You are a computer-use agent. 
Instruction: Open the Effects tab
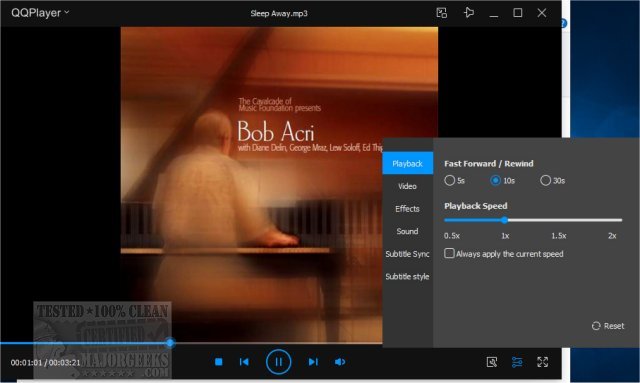(x=407, y=209)
